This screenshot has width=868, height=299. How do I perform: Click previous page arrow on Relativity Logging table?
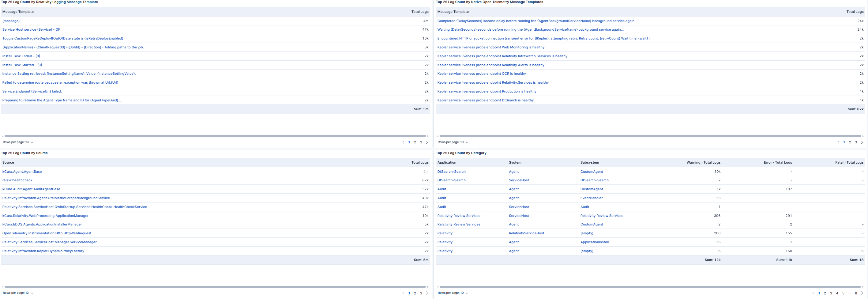403,142
